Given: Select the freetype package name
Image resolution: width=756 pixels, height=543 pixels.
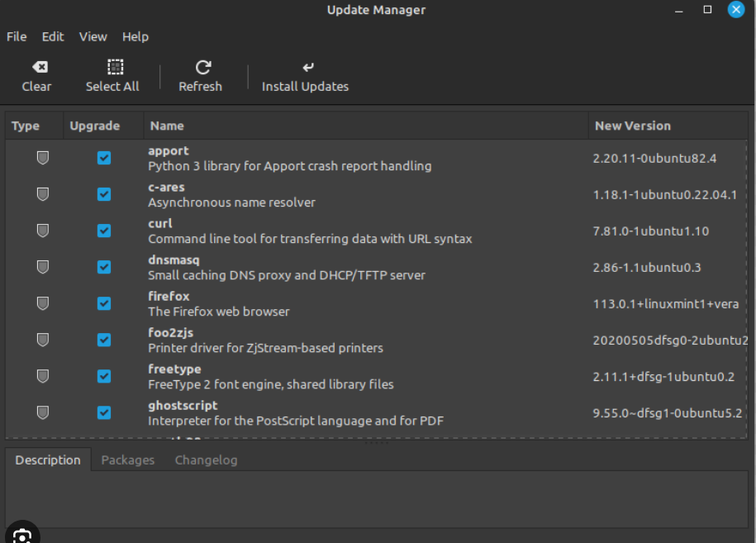Looking at the screenshot, I should point(174,369).
